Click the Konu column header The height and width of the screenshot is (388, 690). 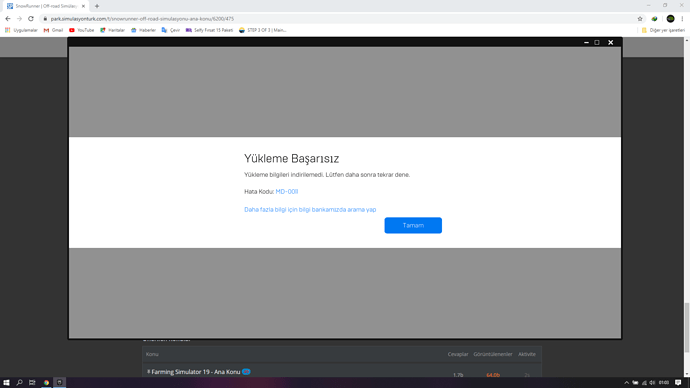pyautogui.click(x=152, y=354)
